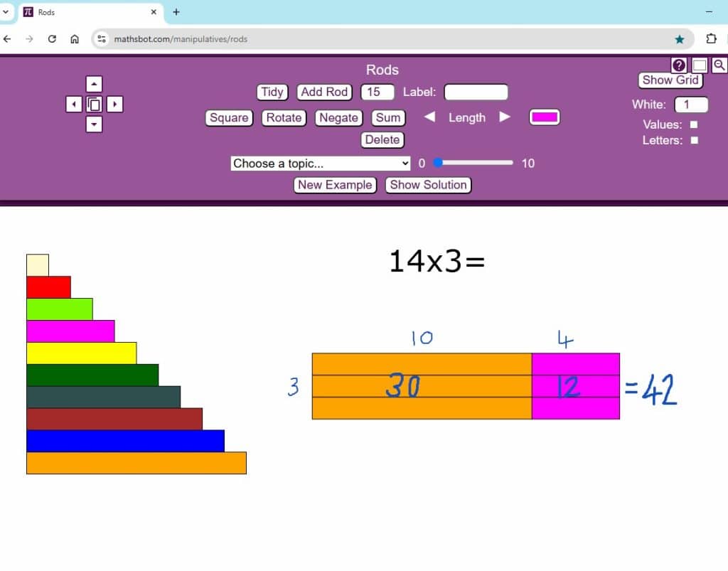
Task: Open the browser extensions puzzle menu
Action: 711,39
